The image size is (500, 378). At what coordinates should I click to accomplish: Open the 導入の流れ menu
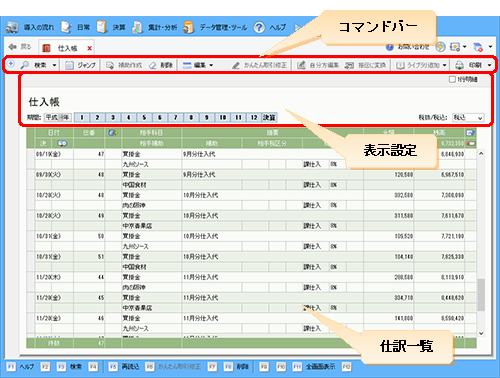click(30, 27)
